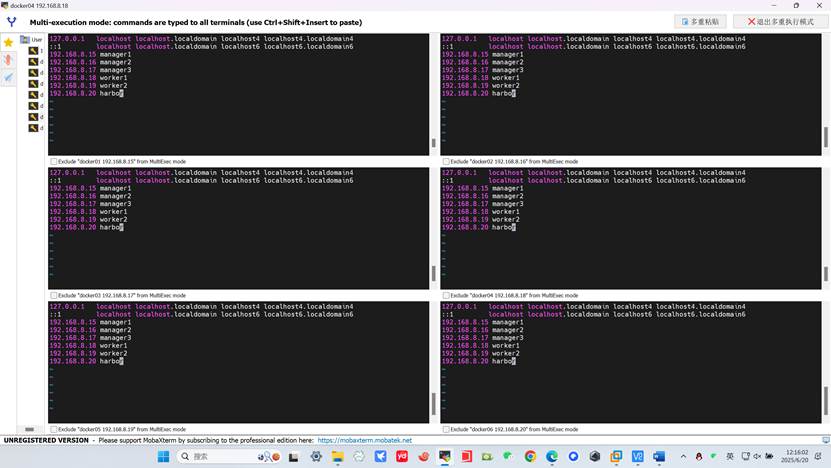
Task: Focus the docker01 terminal pane
Action: pos(238,94)
